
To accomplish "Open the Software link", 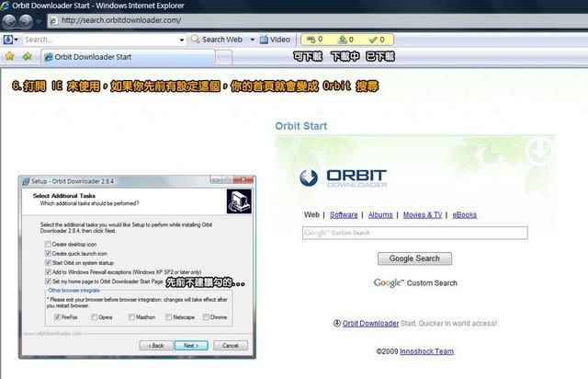I will (344, 215).
